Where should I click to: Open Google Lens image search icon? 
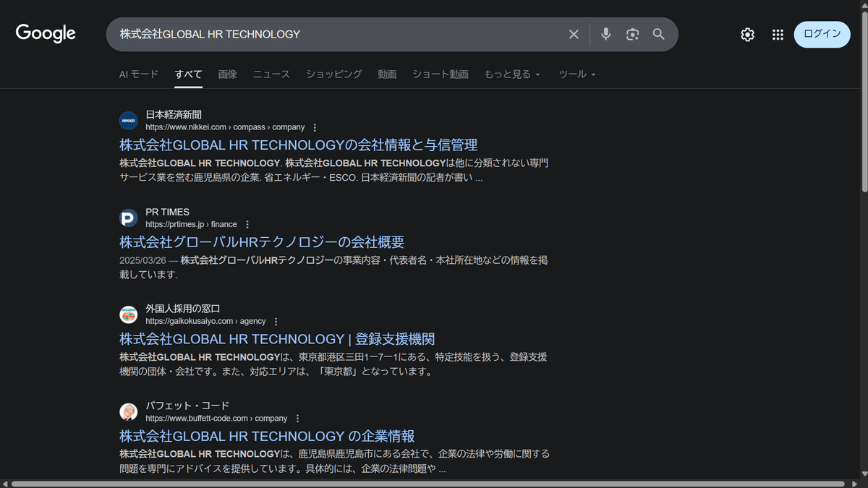633,34
